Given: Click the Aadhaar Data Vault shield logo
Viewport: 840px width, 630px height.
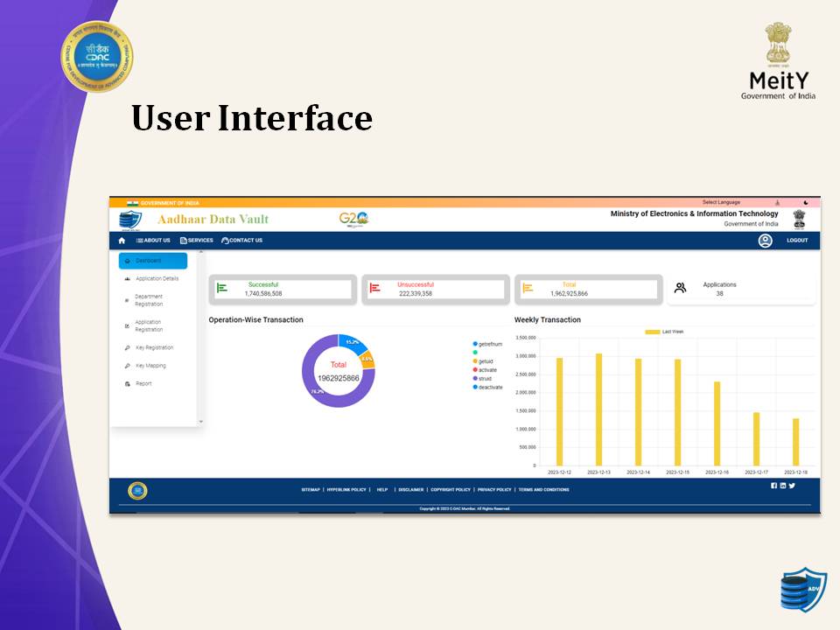Looking at the screenshot, I should click(130, 220).
